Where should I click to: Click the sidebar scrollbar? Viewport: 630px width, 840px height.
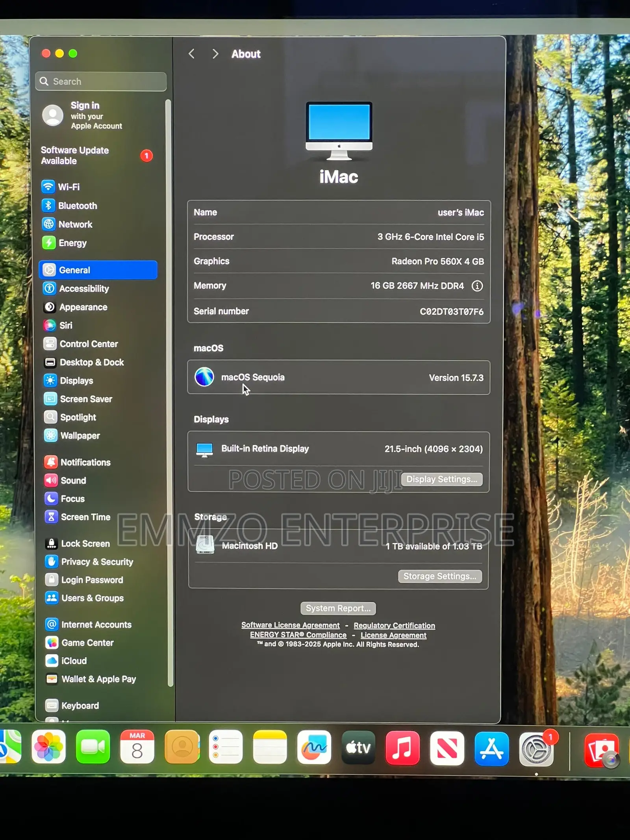click(169, 394)
